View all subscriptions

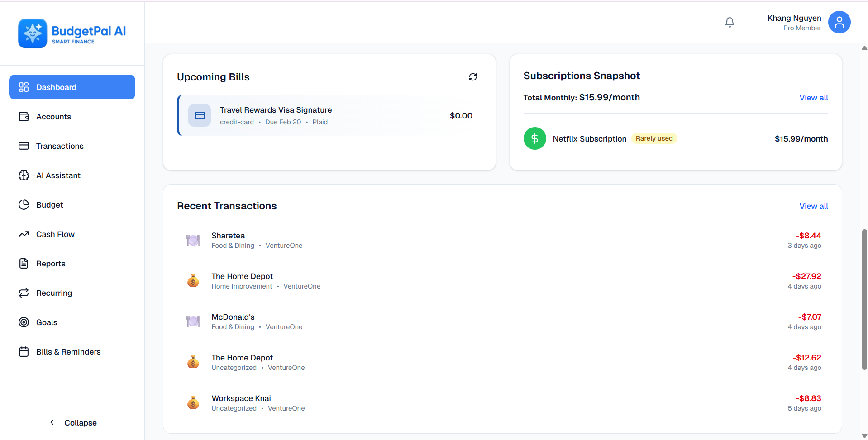[x=813, y=98]
